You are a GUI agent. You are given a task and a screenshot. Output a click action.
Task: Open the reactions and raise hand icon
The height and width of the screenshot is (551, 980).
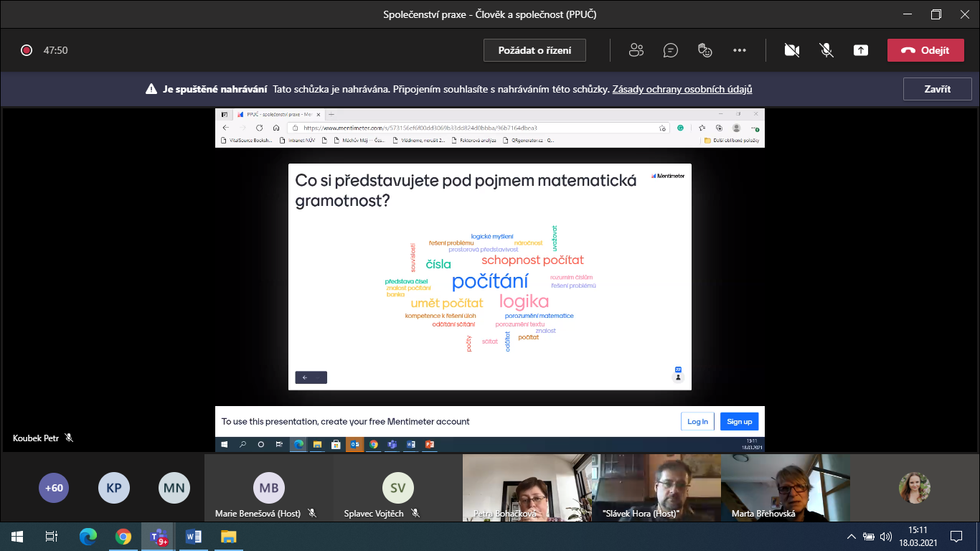[x=705, y=50]
